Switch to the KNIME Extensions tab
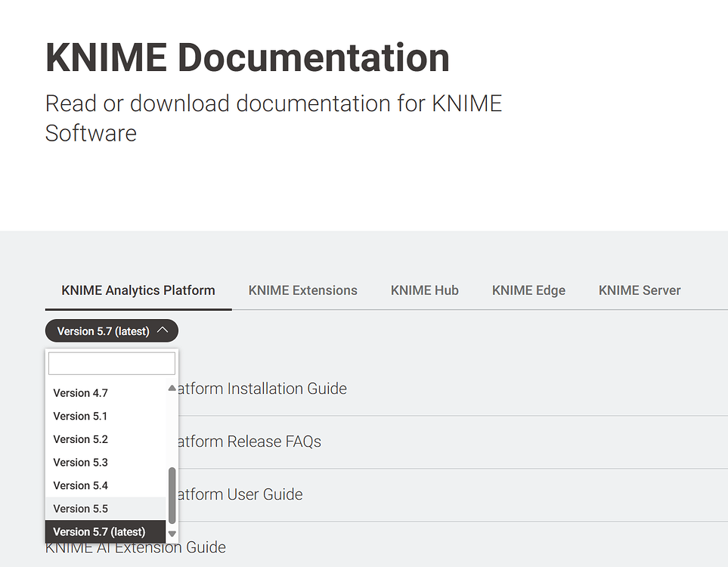The width and height of the screenshot is (728, 567). click(x=302, y=290)
